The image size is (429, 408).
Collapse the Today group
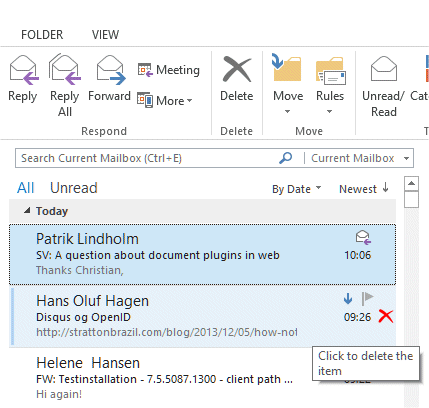tap(27, 210)
